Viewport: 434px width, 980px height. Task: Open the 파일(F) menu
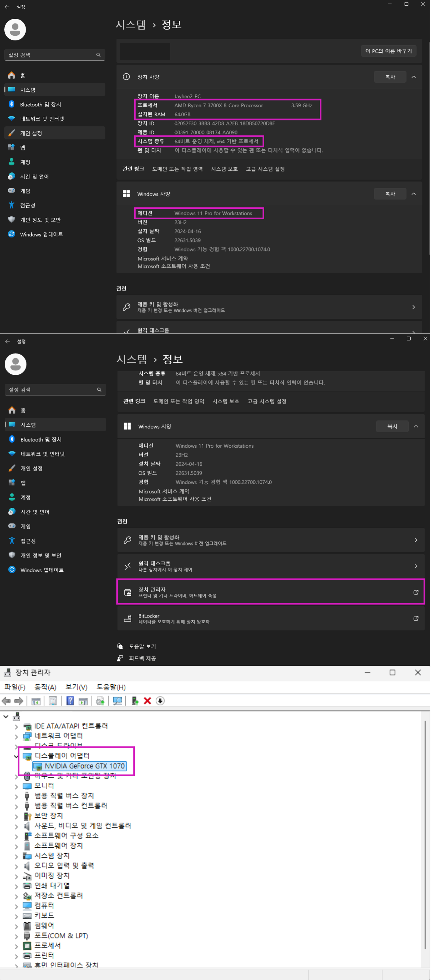click(x=15, y=687)
